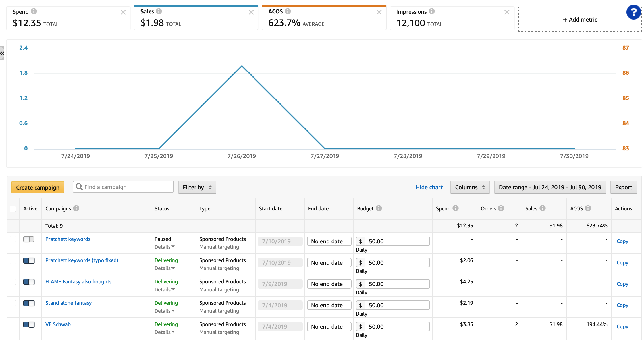
Task: Click info icon beside Campaigns column header
Action: (x=76, y=208)
